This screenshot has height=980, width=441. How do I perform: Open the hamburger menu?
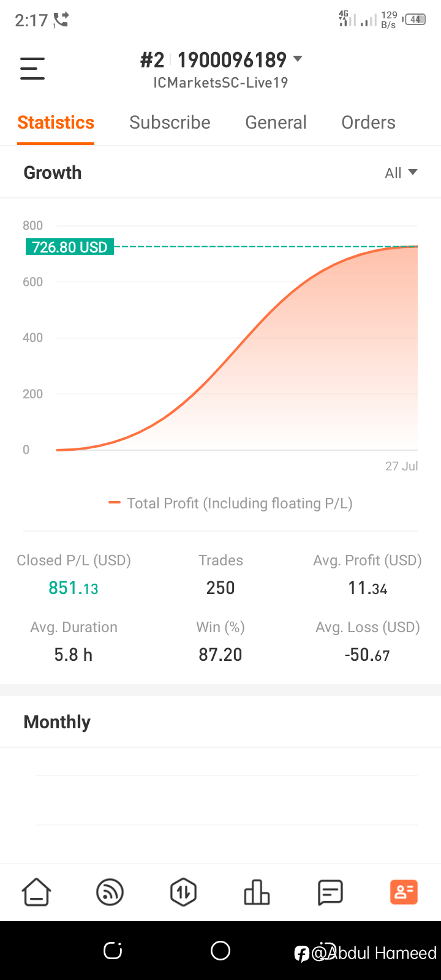tap(32, 69)
